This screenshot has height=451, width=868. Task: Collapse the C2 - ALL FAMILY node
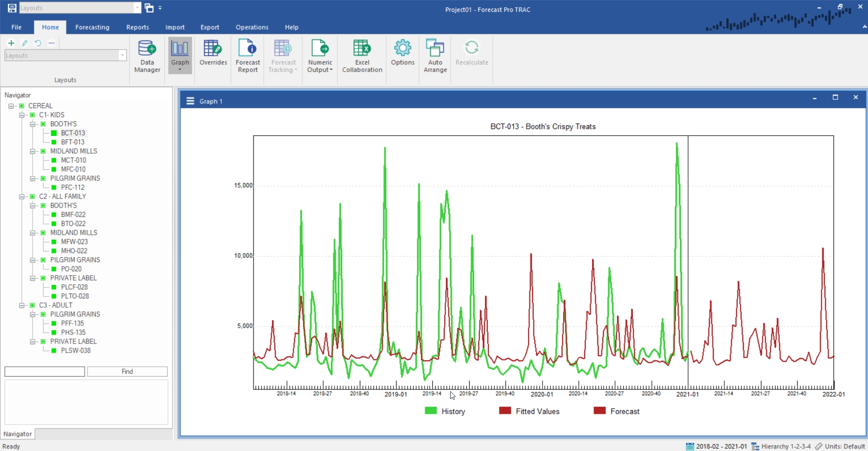click(x=22, y=197)
